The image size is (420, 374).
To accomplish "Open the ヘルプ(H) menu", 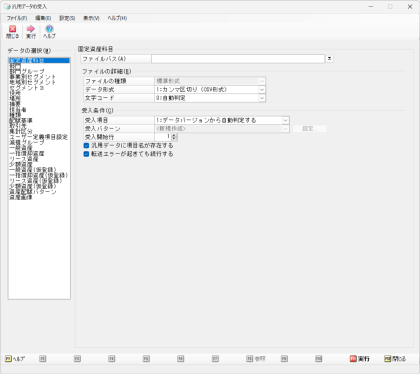I will point(117,18).
